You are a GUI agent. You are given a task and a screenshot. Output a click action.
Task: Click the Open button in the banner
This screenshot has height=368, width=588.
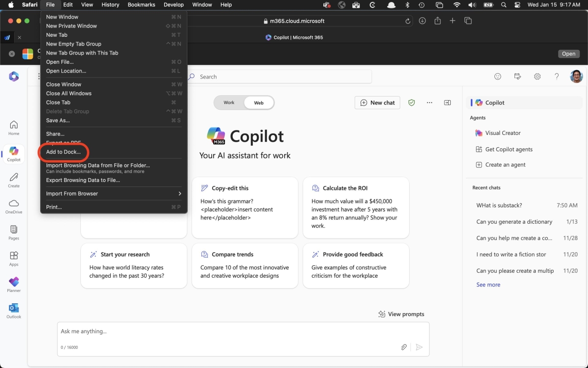(568, 54)
